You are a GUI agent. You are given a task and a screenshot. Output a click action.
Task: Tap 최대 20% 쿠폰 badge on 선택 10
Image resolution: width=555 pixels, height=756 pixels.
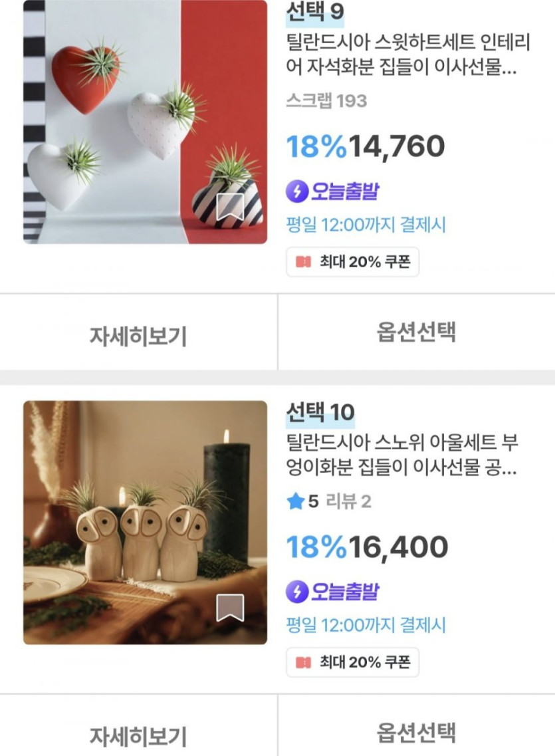pos(353,662)
